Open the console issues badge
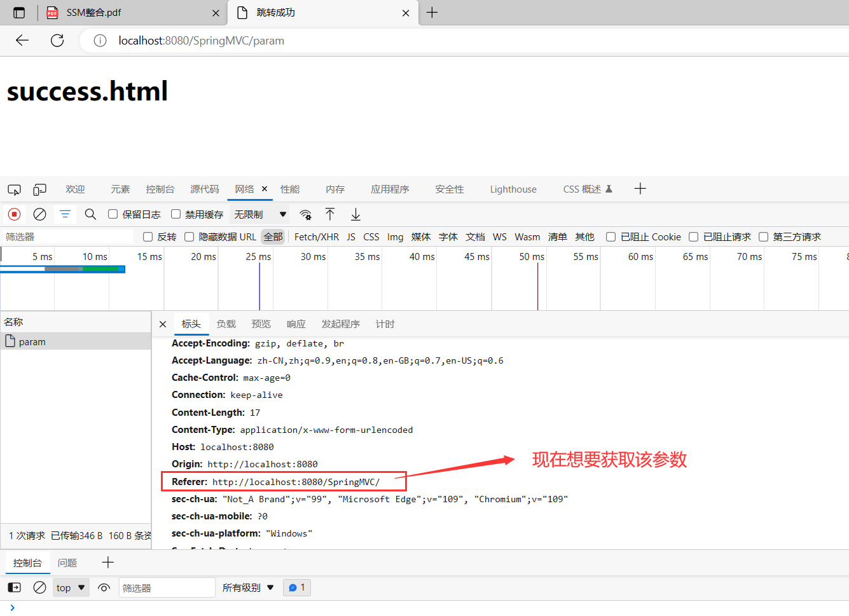The width and height of the screenshot is (849, 616). pyautogui.click(x=297, y=587)
